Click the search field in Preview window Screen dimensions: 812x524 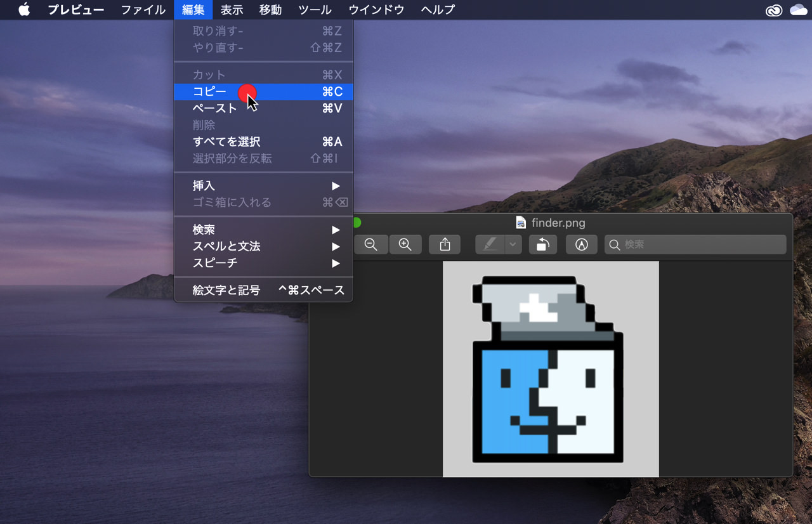pos(695,245)
